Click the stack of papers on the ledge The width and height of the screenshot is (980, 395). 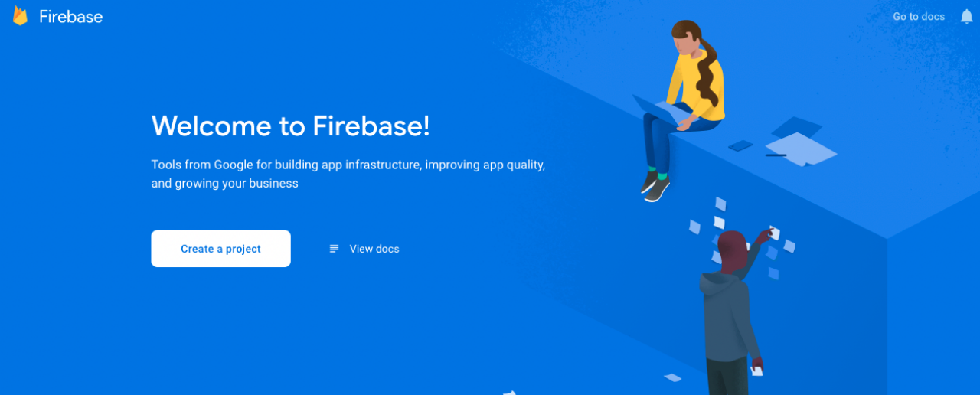point(800,149)
